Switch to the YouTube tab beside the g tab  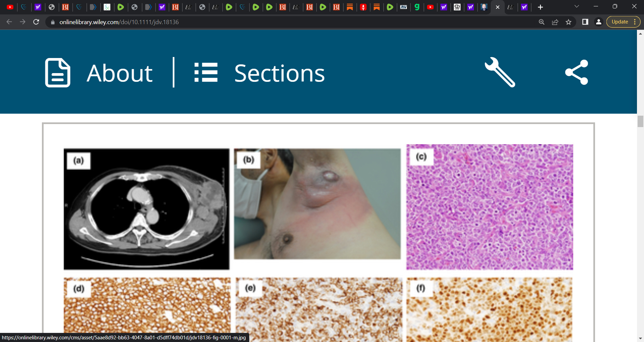pos(430,7)
